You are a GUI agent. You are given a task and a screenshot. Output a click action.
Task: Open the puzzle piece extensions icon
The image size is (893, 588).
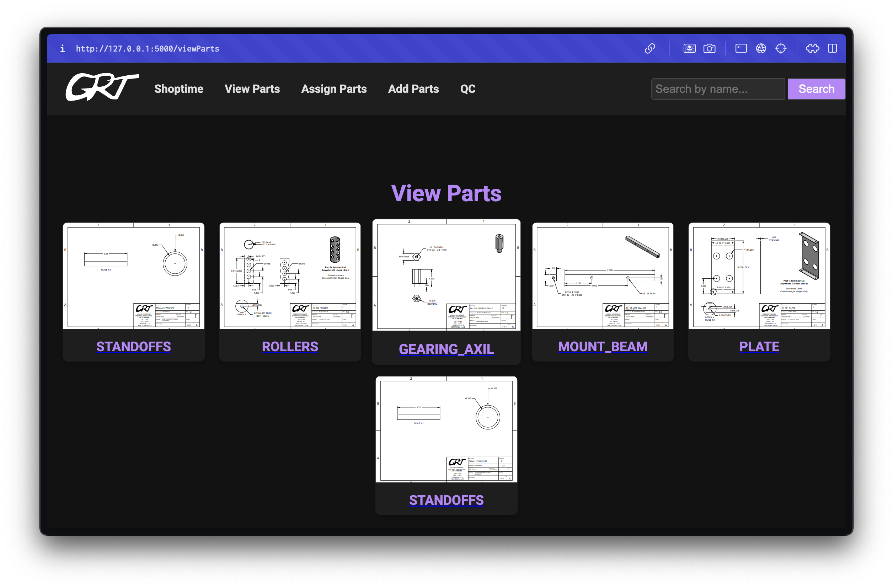pos(812,48)
